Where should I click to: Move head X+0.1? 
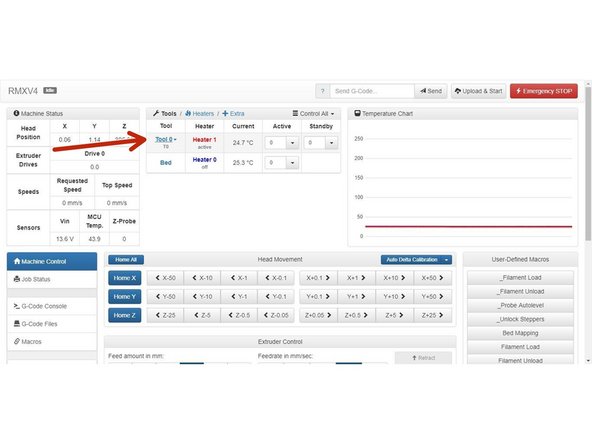318,278
